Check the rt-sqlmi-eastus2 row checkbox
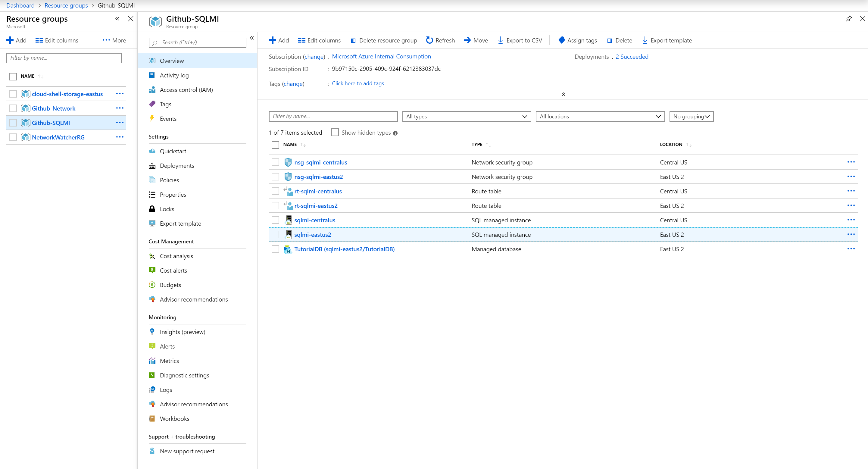Image resolution: width=868 pixels, height=469 pixels. coord(275,205)
